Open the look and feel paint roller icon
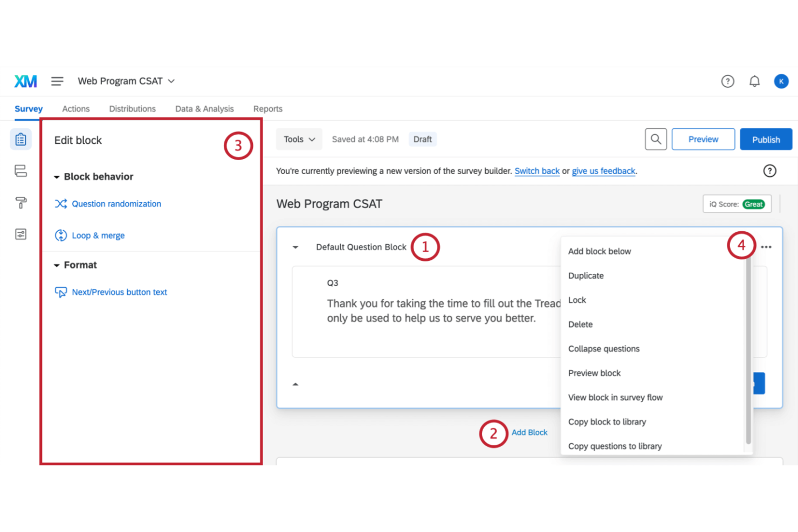The width and height of the screenshot is (798, 532). coord(20,203)
